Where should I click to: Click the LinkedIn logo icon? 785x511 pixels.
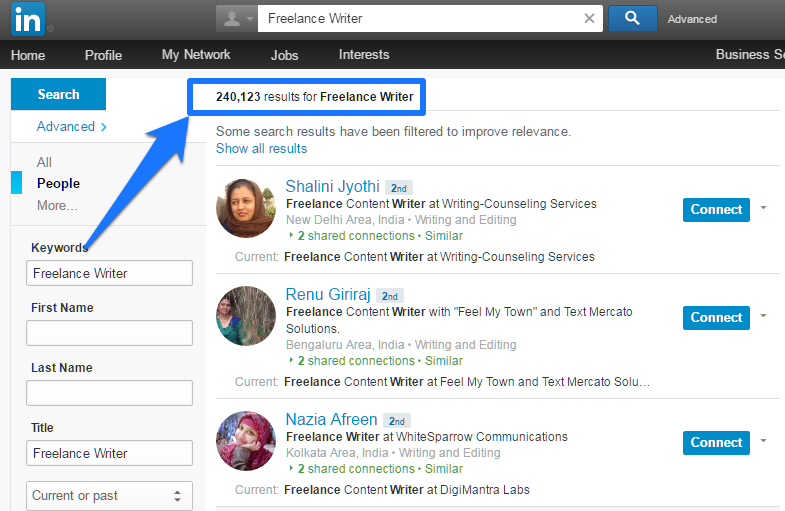[x=28, y=20]
